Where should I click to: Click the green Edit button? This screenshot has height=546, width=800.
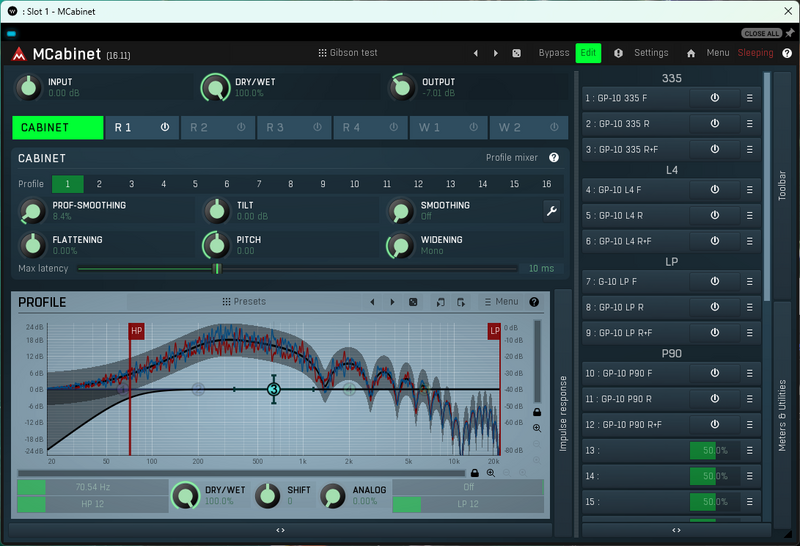tap(588, 53)
